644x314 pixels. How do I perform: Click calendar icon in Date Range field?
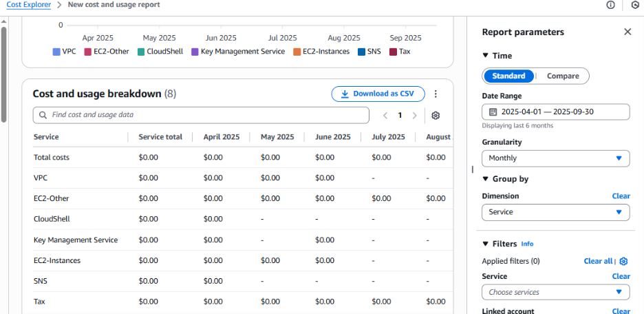click(x=493, y=112)
